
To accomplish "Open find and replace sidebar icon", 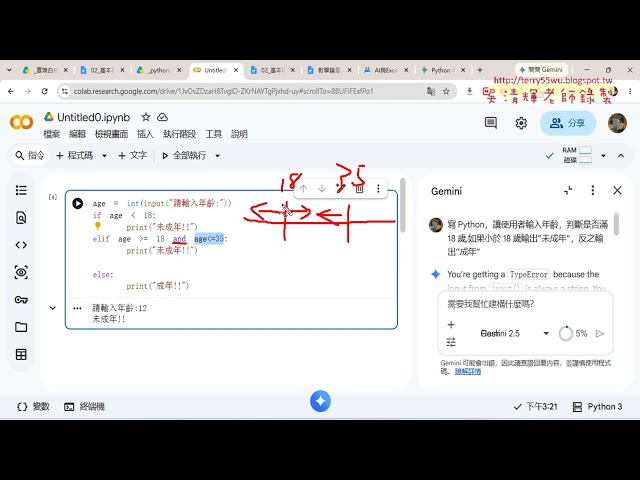I will tap(21, 218).
